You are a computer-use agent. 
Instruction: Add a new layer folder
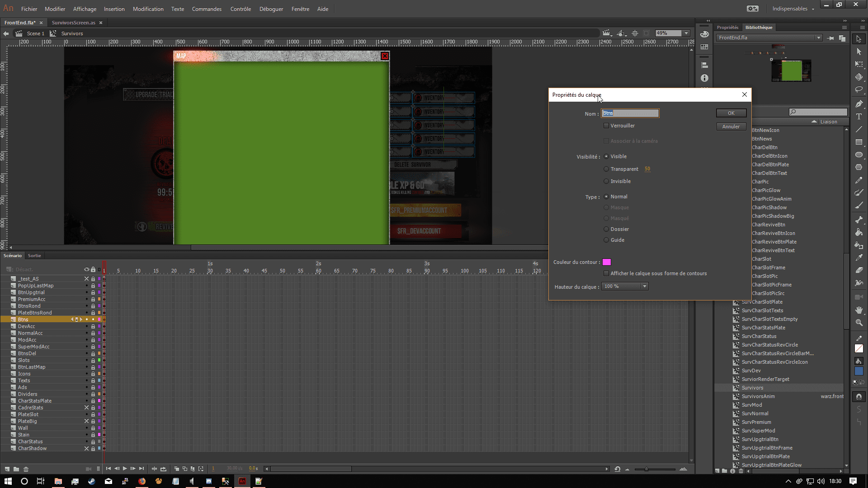coord(16,469)
